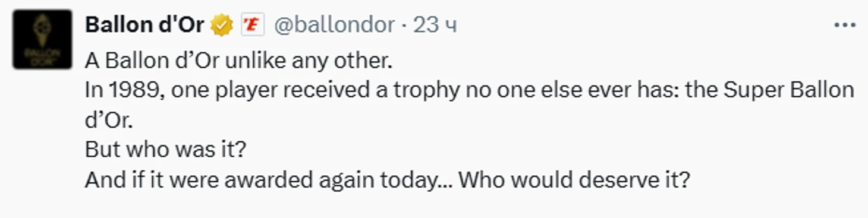
Task: Open the three-dot more options menu
Action: click(x=844, y=26)
